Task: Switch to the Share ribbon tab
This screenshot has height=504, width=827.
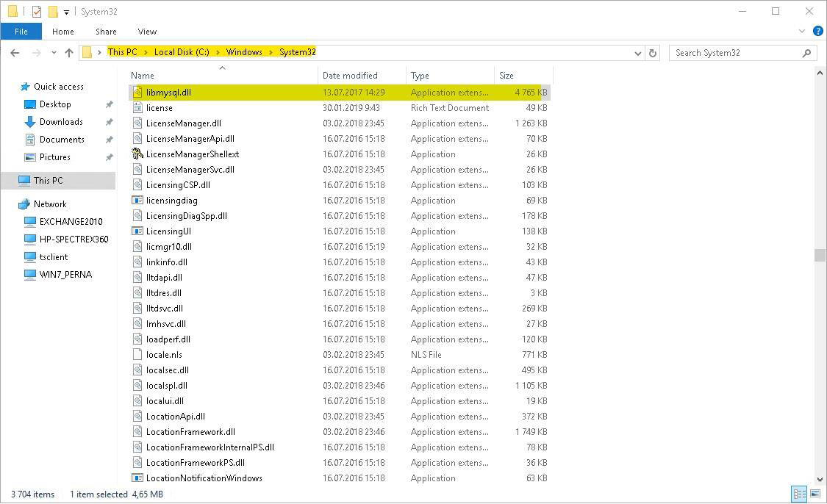Action: [106, 32]
